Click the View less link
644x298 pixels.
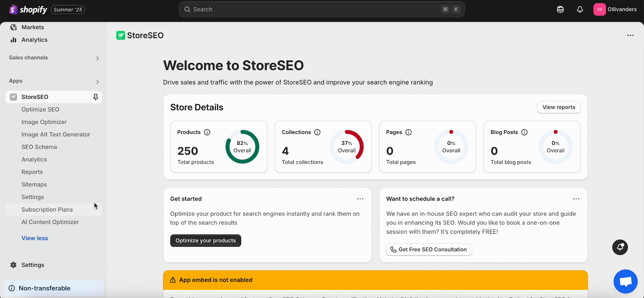(x=35, y=238)
